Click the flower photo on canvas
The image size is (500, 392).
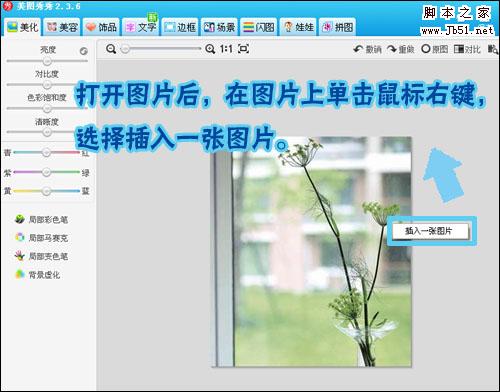pos(312,252)
